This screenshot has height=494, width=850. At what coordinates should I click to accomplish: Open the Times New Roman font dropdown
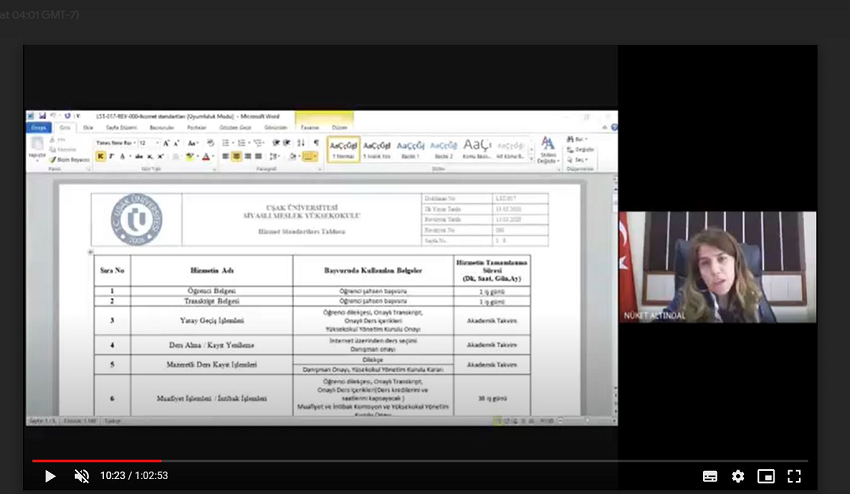pyautogui.click(x=132, y=143)
